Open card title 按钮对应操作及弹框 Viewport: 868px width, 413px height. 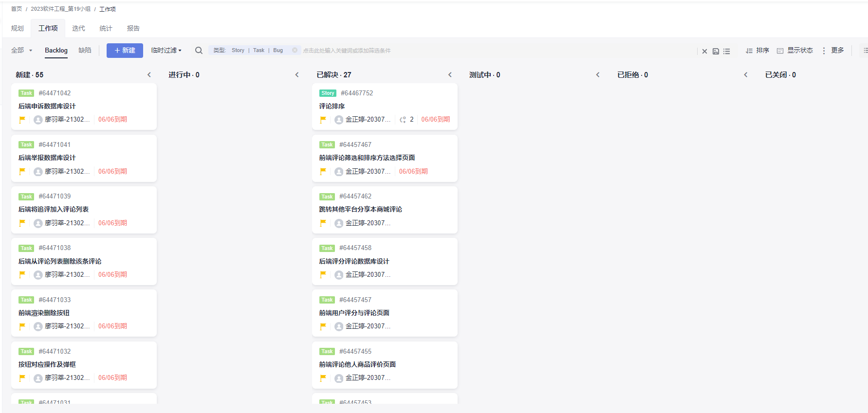[47, 364]
